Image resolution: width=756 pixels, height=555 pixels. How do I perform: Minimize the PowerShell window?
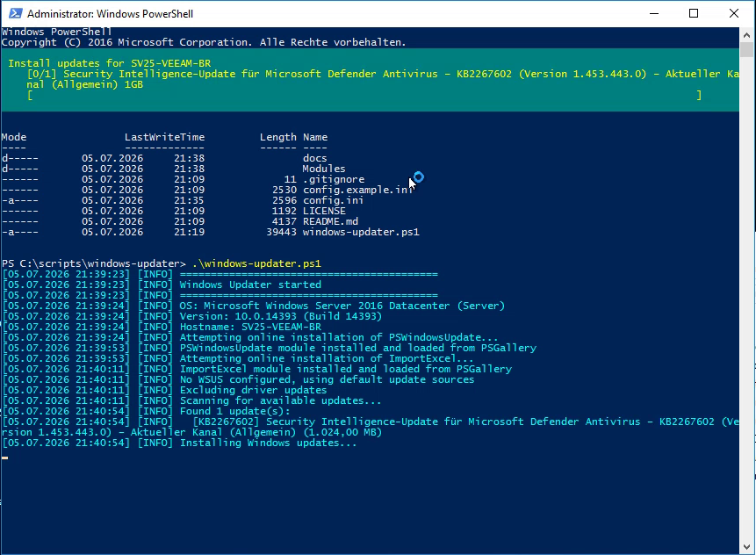tap(654, 13)
